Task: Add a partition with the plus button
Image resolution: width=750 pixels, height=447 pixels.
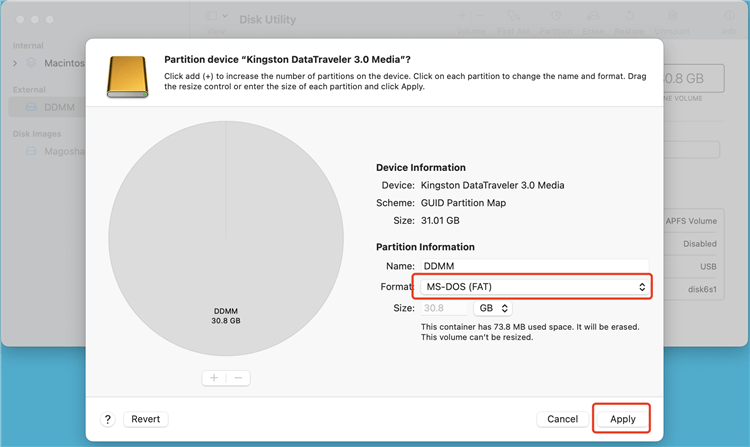Action: (215, 378)
